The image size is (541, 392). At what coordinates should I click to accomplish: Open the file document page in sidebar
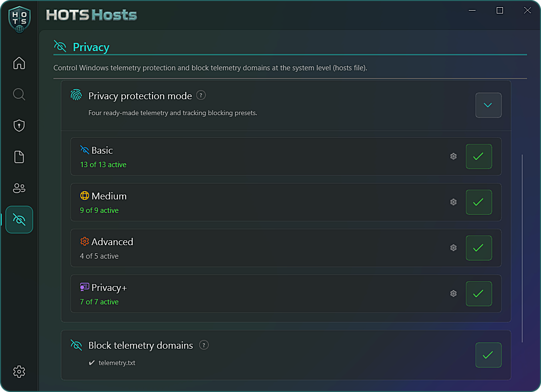click(19, 157)
